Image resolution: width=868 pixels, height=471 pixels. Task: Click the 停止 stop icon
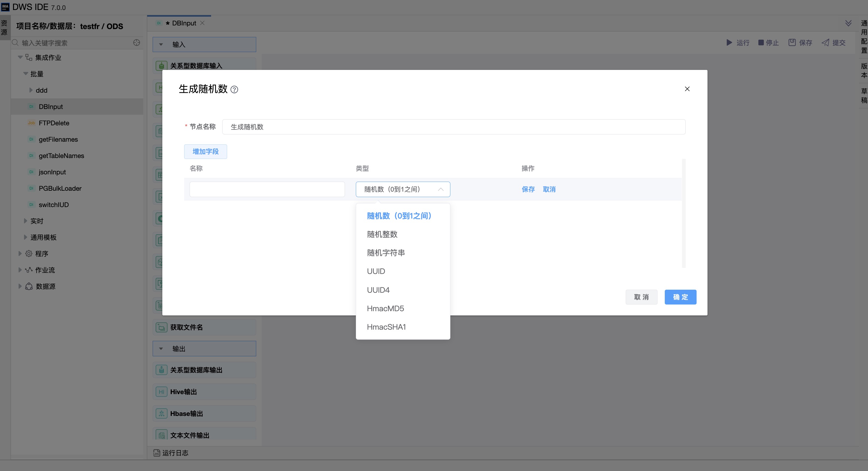760,43
